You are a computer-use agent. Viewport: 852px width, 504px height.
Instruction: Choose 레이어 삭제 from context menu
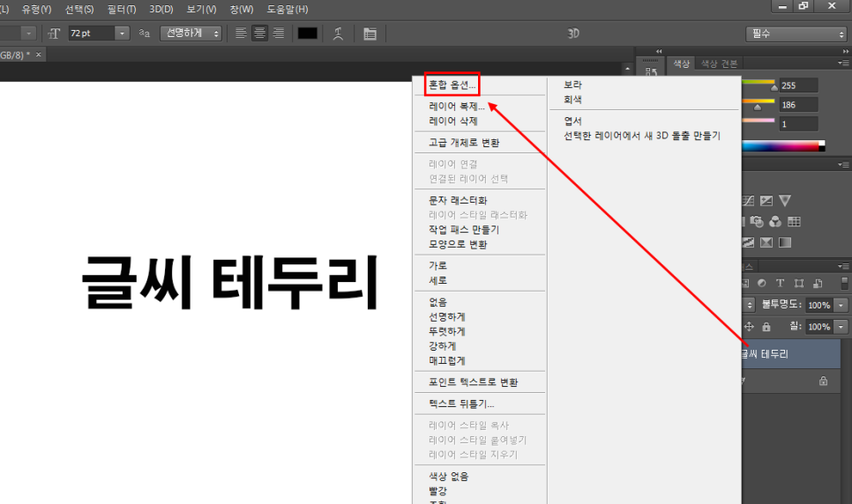coord(453,121)
